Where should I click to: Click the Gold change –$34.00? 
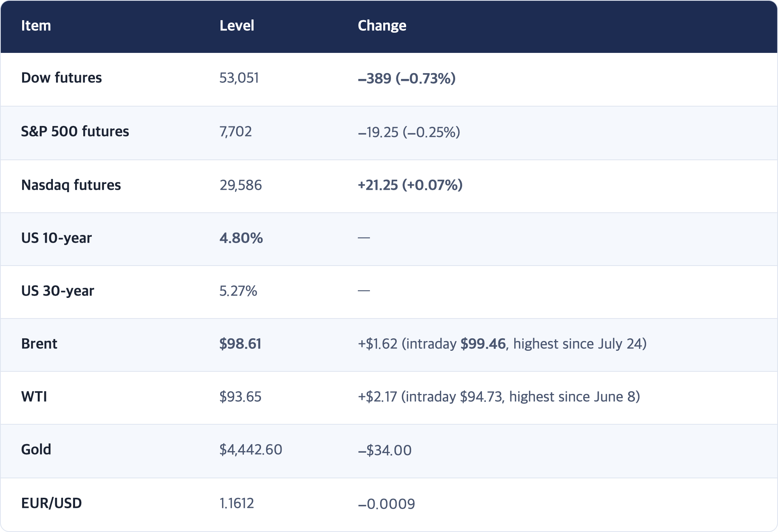click(x=385, y=450)
